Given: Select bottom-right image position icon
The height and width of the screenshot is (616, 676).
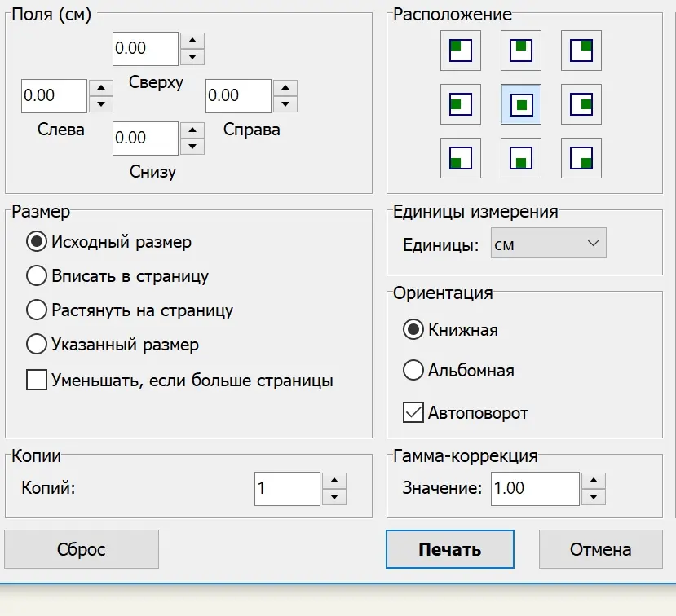Looking at the screenshot, I should click(x=581, y=158).
